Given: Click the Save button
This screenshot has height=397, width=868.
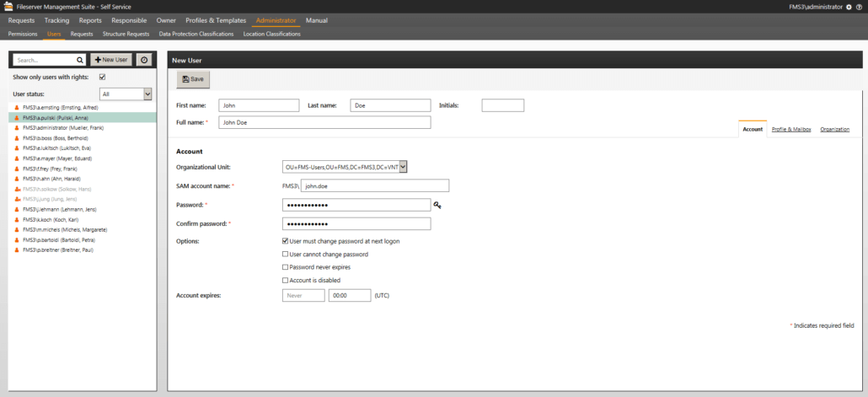Looking at the screenshot, I should tap(193, 79).
